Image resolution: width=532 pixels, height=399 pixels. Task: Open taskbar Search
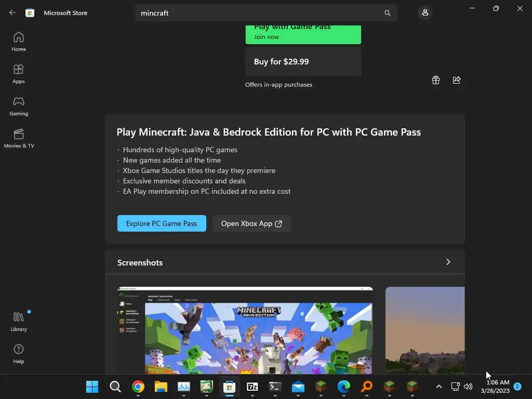pyautogui.click(x=115, y=387)
